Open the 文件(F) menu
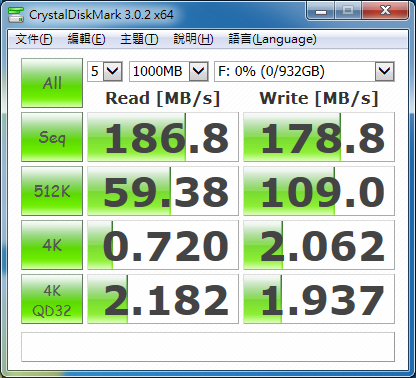This screenshot has width=416, height=378. pyautogui.click(x=34, y=39)
